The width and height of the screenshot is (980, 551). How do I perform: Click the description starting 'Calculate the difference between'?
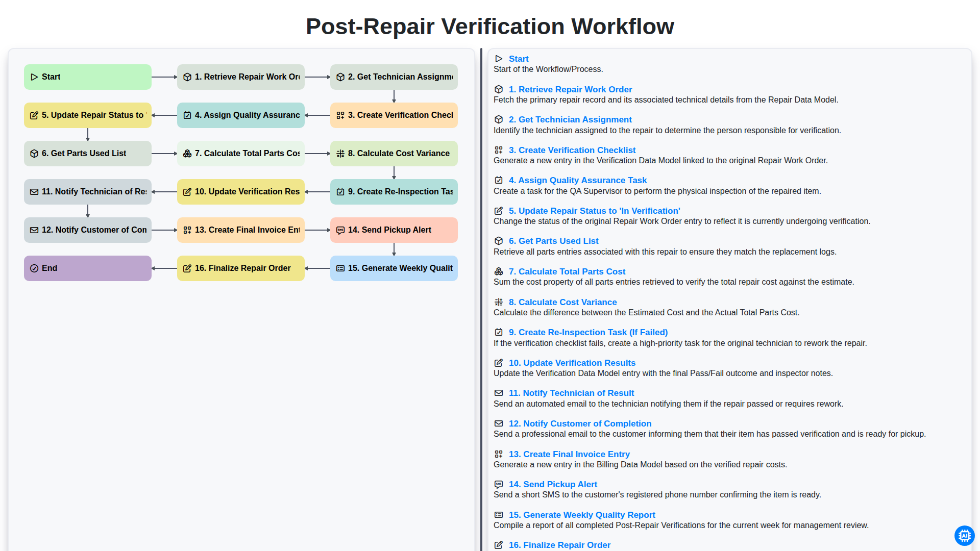[x=647, y=312]
